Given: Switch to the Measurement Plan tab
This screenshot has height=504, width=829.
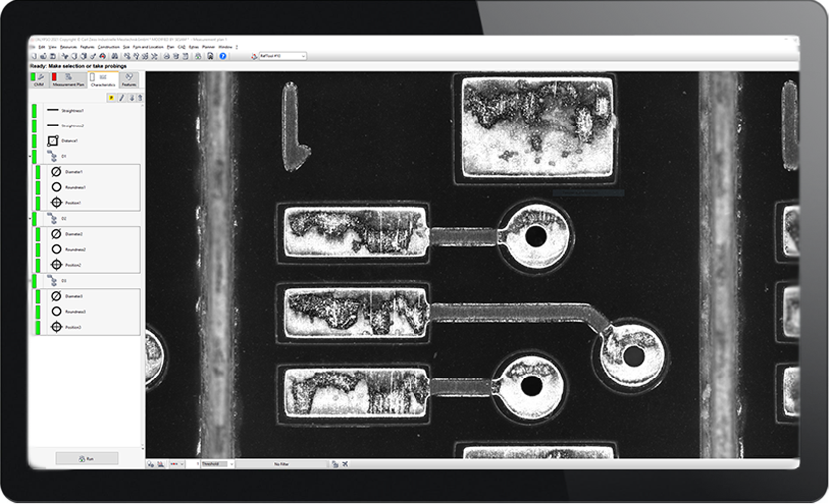Looking at the screenshot, I should [67, 80].
